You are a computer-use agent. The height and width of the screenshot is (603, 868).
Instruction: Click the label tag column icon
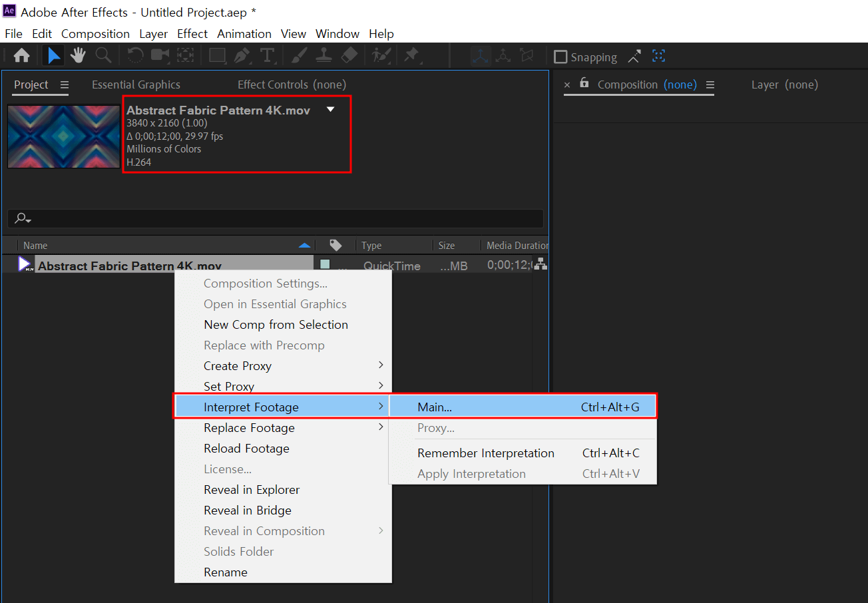pos(335,246)
